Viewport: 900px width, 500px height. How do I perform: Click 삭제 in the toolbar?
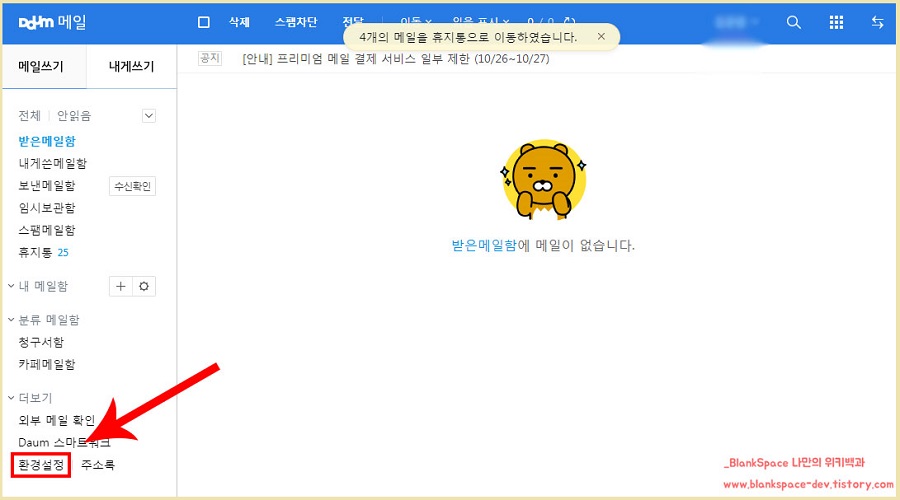coord(239,22)
